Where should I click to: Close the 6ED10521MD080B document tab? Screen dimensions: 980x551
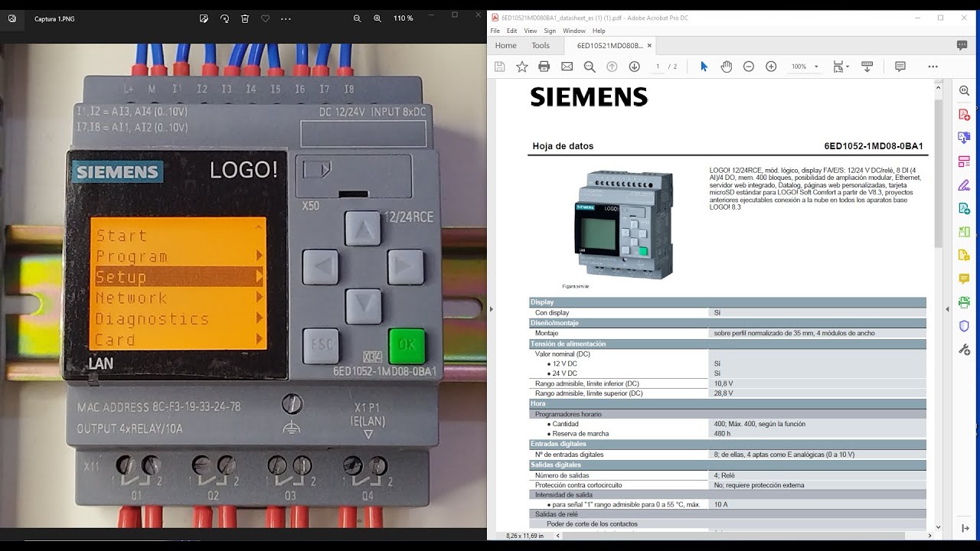pyautogui.click(x=649, y=45)
